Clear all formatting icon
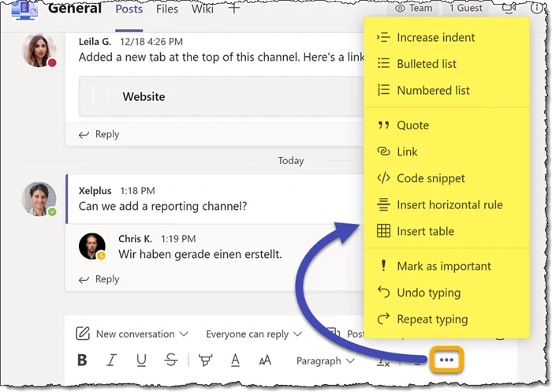The height and width of the screenshot is (392, 552). point(382,360)
